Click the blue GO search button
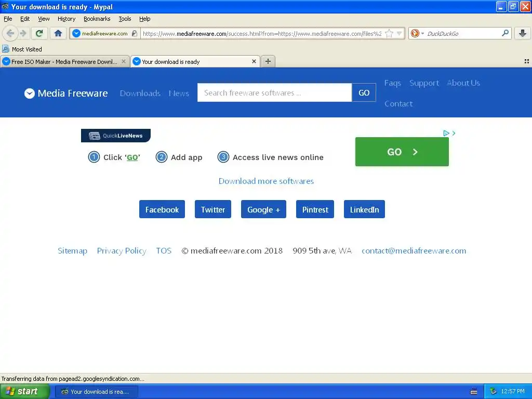The height and width of the screenshot is (399, 532). pos(364,92)
